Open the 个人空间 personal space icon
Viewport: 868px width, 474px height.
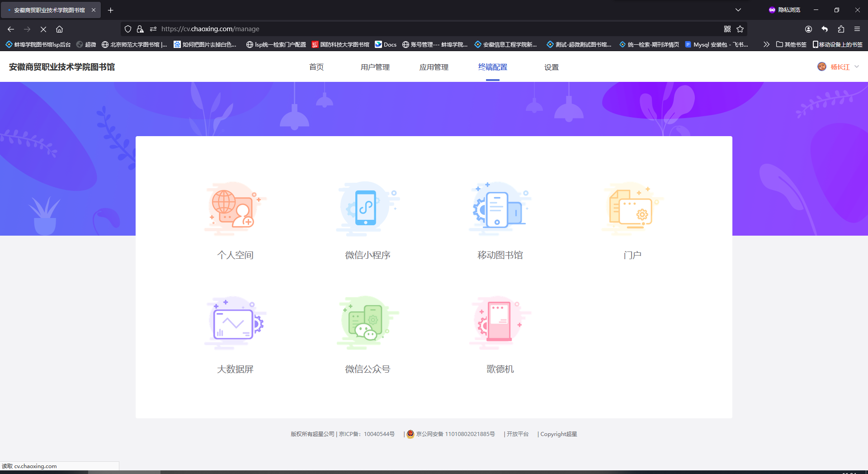(235, 209)
